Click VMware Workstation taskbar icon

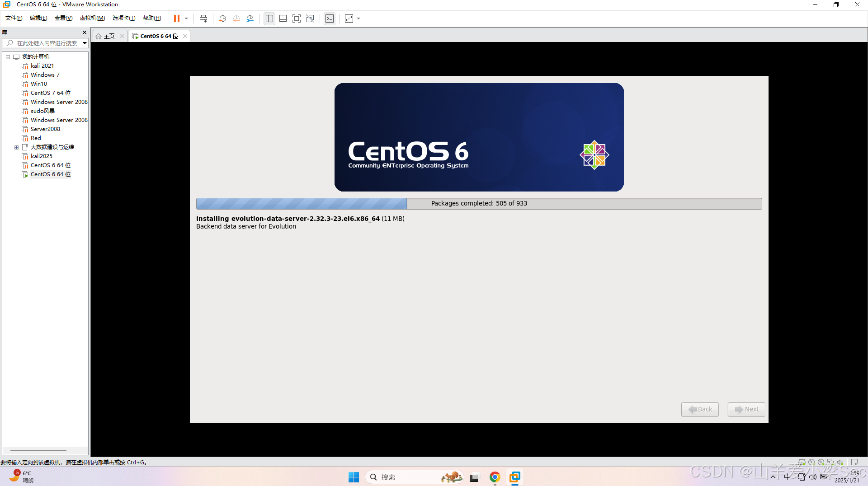pos(515,477)
